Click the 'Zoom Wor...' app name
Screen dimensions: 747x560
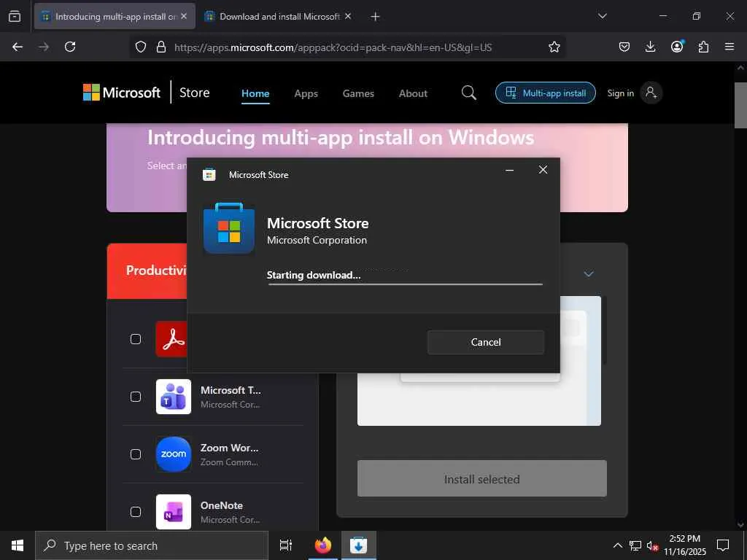point(229,448)
